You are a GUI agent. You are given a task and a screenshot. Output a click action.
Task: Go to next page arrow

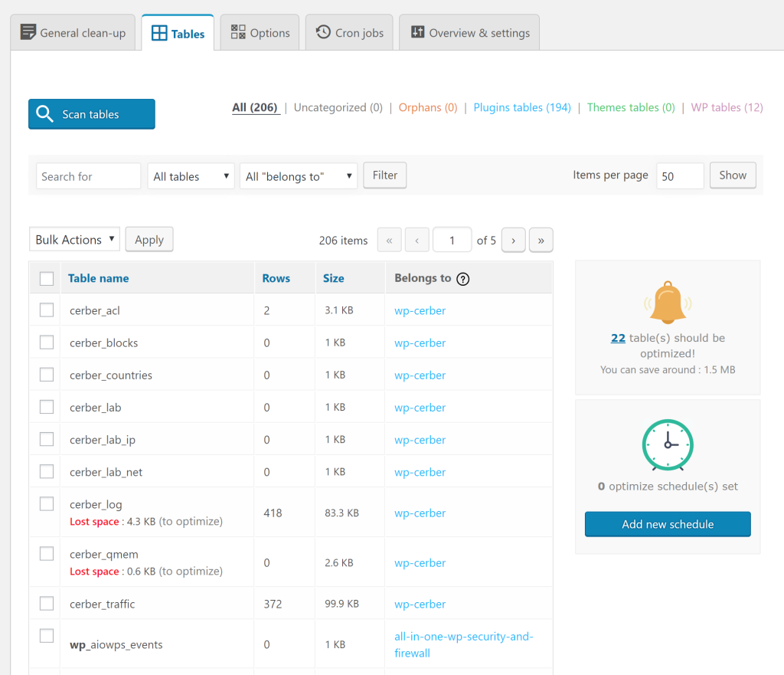tap(513, 240)
